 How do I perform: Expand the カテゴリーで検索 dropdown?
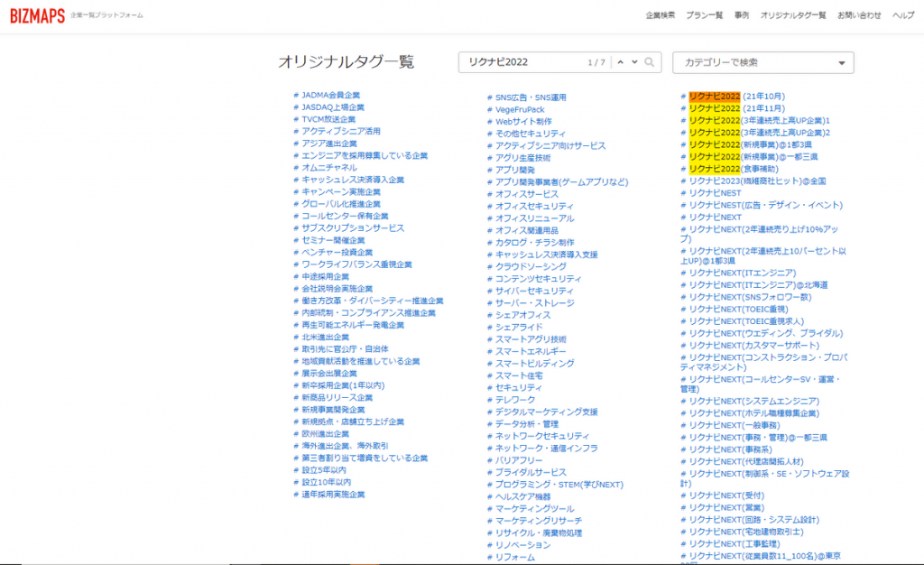point(763,62)
